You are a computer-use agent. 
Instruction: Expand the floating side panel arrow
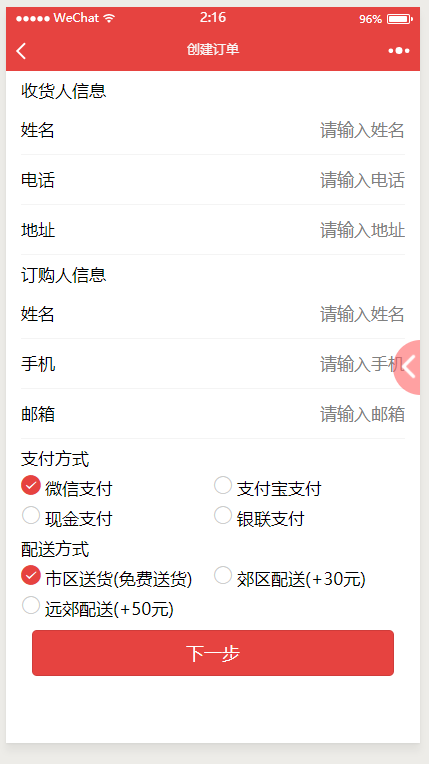(408, 367)
